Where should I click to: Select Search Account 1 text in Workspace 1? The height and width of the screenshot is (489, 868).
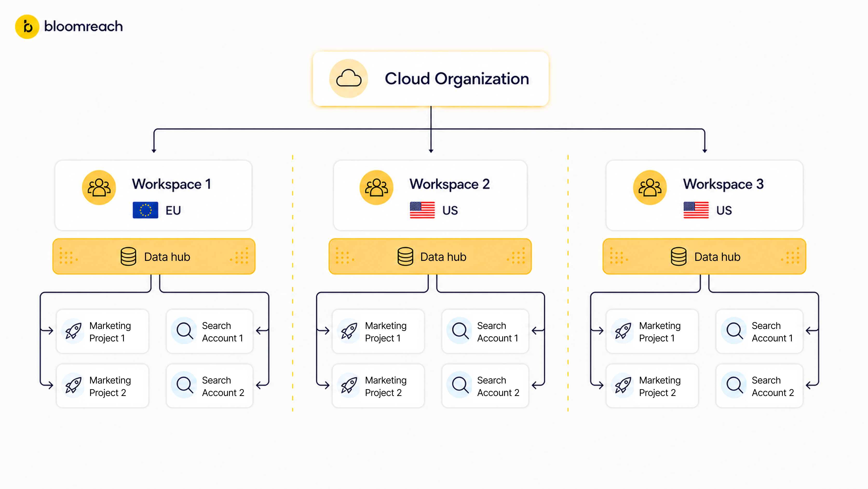223,332
